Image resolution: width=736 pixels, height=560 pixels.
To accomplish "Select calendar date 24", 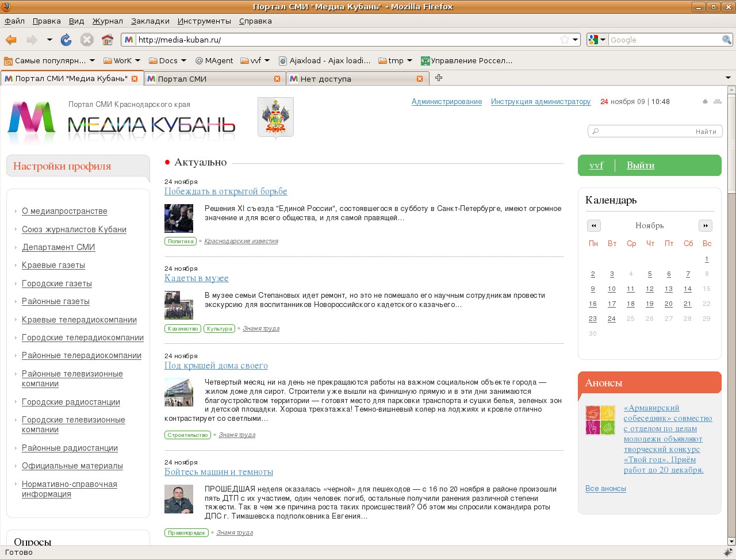I will pyautogui.click(x=612, y=319).
